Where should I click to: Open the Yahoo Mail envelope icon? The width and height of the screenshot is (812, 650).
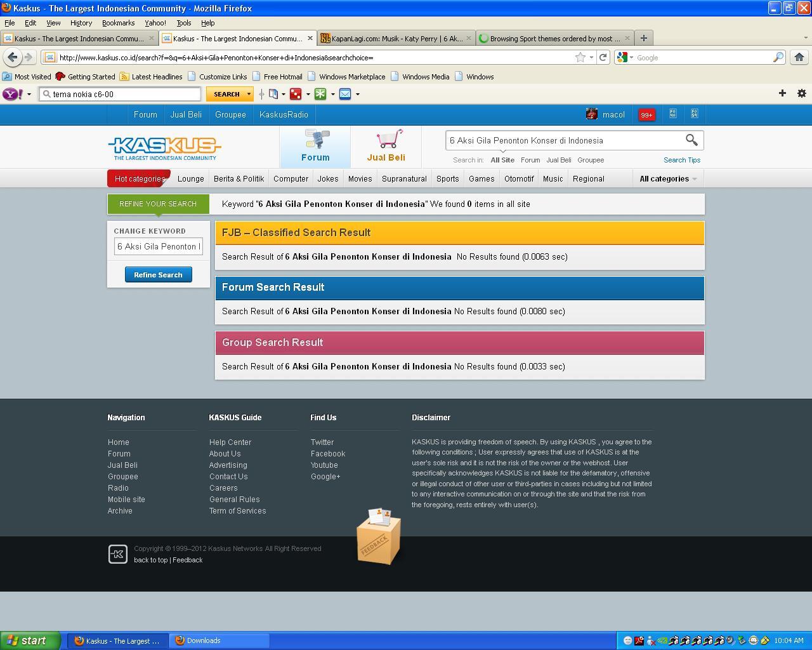pyautogui.click(x=345, y=94)
